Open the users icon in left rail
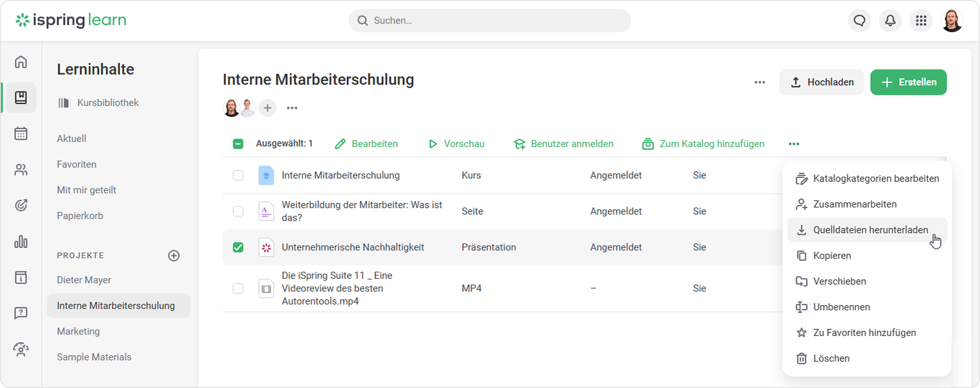 click(21, 170)
